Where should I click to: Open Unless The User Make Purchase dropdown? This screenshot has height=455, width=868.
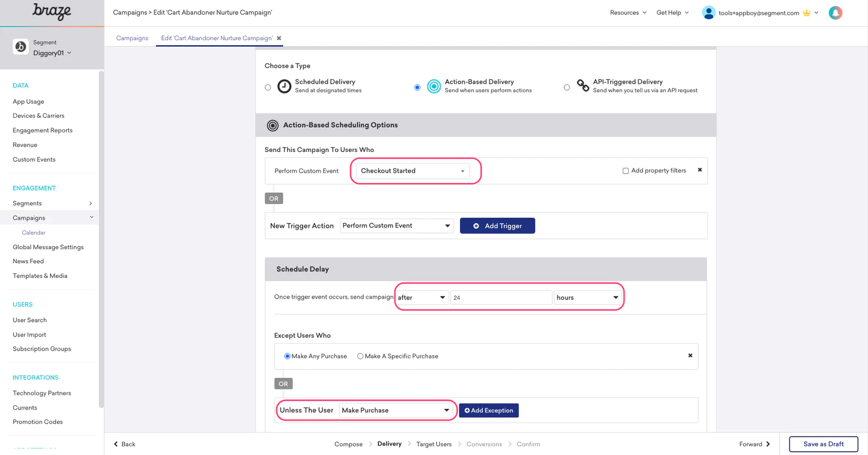396,410
